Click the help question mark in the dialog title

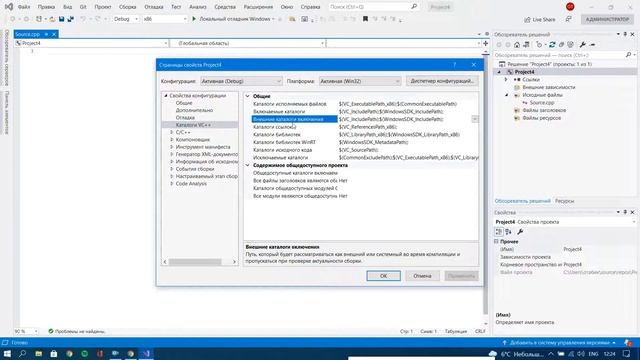[x=455, y=64]
